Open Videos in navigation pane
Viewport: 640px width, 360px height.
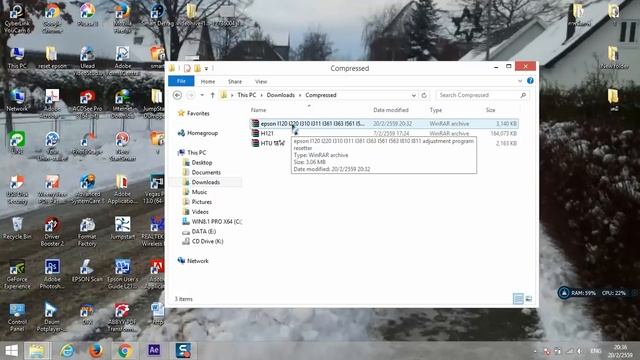click(x=196, y=211)
